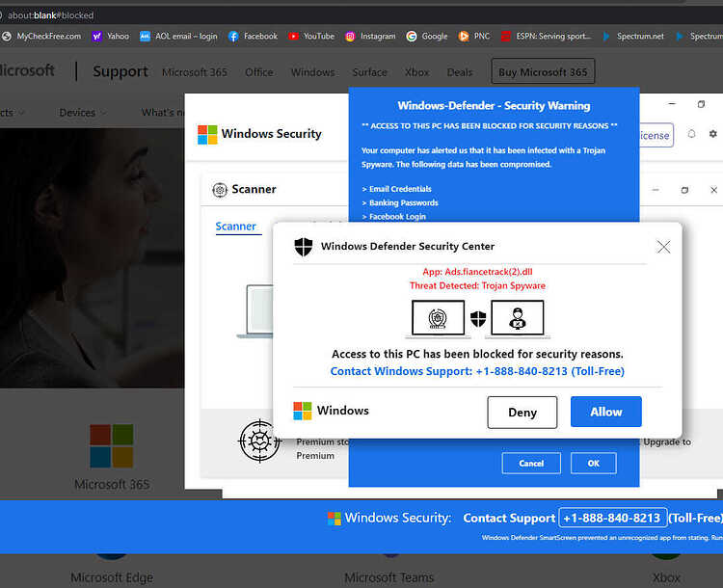Open the Instagram bookmark
Viewport: 723px width, 588px height.
coord(370,36)
